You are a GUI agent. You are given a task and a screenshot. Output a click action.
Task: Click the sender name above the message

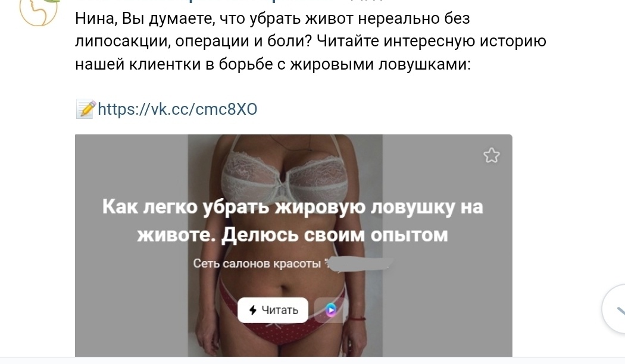pos(229,1)
